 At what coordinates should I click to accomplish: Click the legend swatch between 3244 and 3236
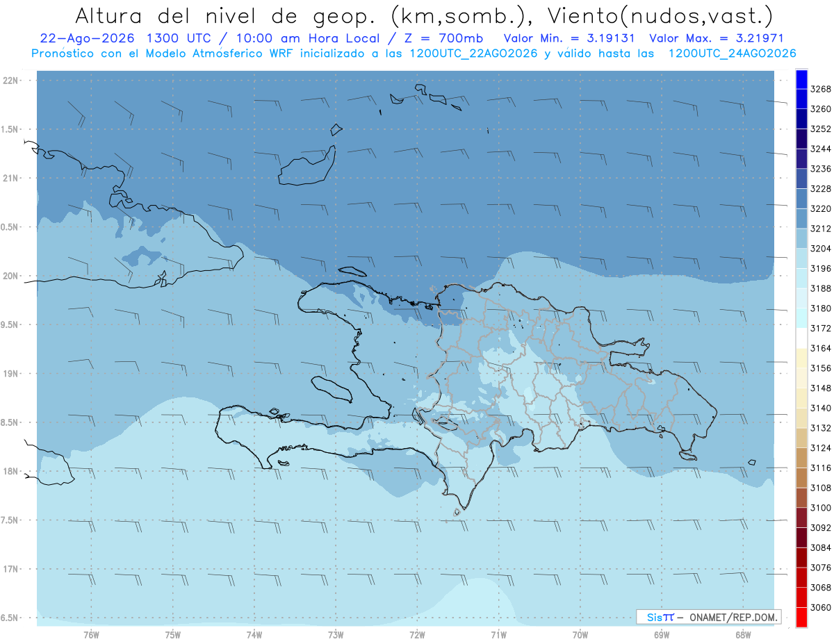coord(801,158)
